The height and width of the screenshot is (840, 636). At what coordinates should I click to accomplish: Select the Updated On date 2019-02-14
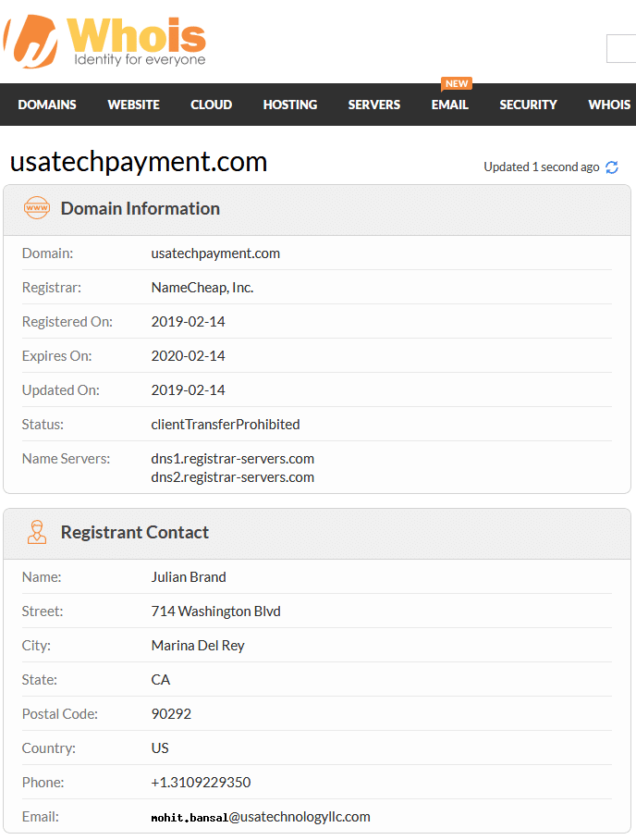click(188, 390)
